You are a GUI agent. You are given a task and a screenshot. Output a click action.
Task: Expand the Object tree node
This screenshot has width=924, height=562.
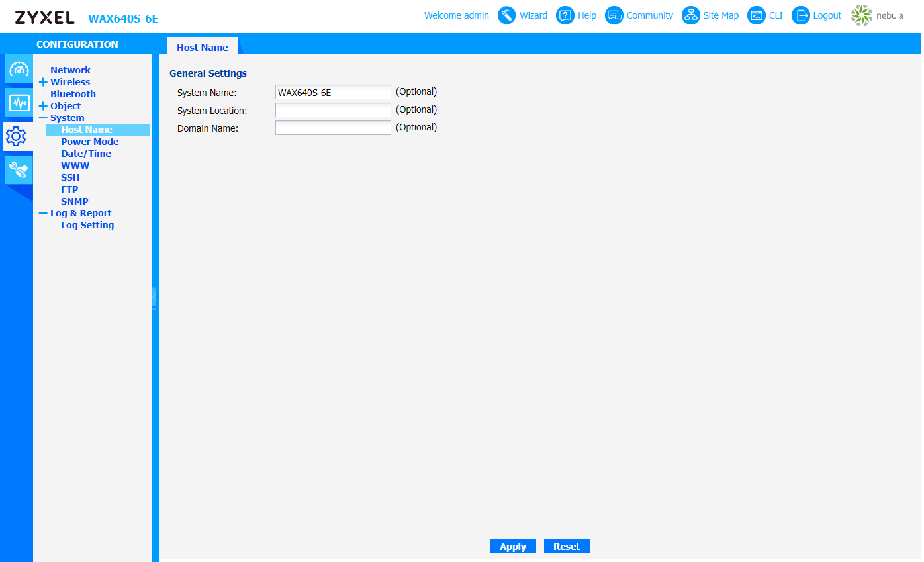(x=44, y=106)
